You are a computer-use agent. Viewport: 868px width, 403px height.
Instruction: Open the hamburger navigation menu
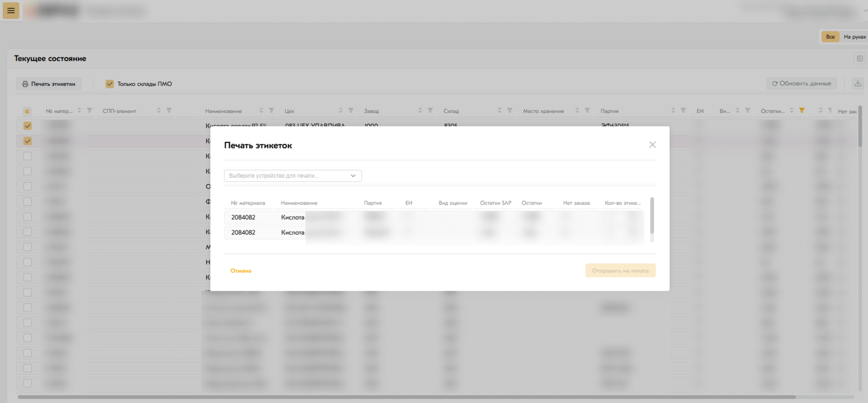tap(11, 10)
